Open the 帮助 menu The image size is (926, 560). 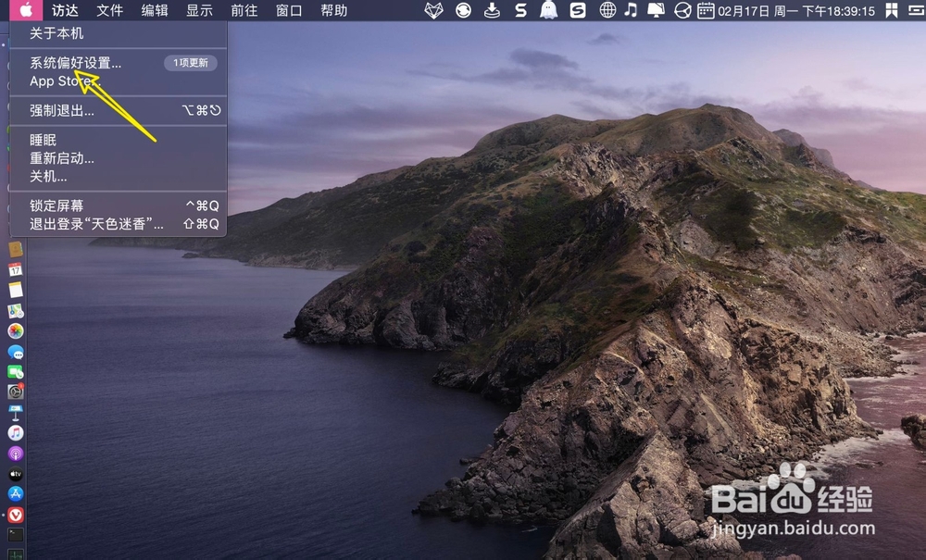333,11
